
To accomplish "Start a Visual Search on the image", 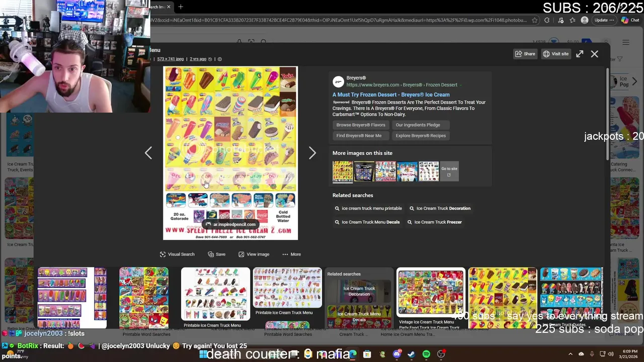I will [177, 254].
